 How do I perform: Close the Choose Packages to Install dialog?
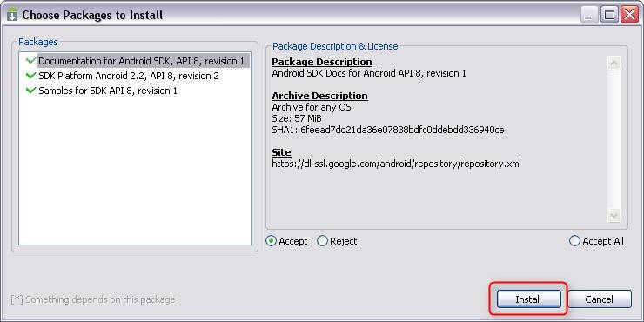coord(629,16)
